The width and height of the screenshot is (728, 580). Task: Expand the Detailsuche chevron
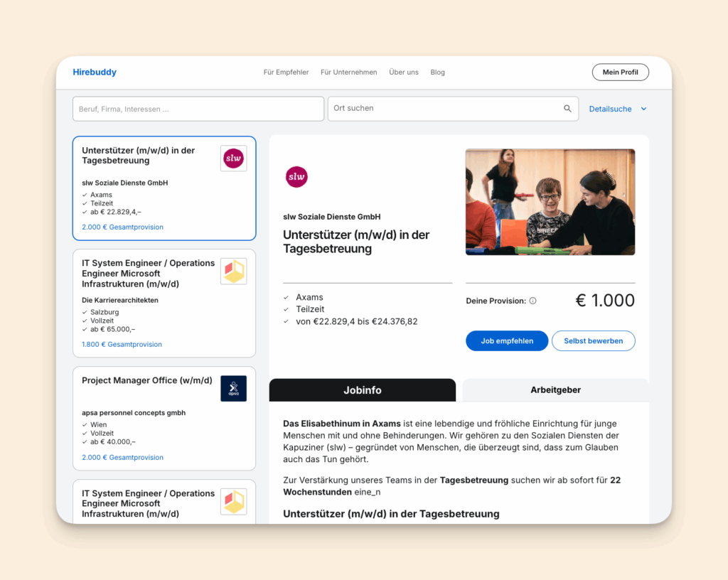643,109
